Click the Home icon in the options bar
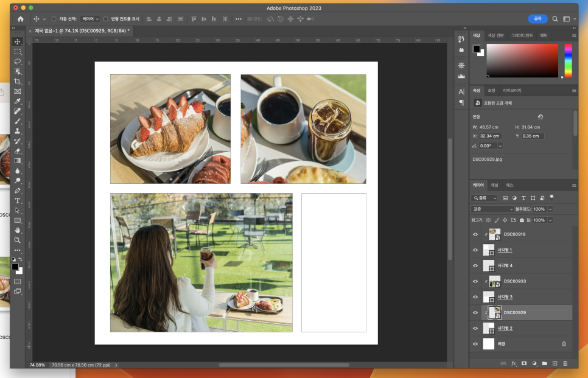 [x=21, y=19]
